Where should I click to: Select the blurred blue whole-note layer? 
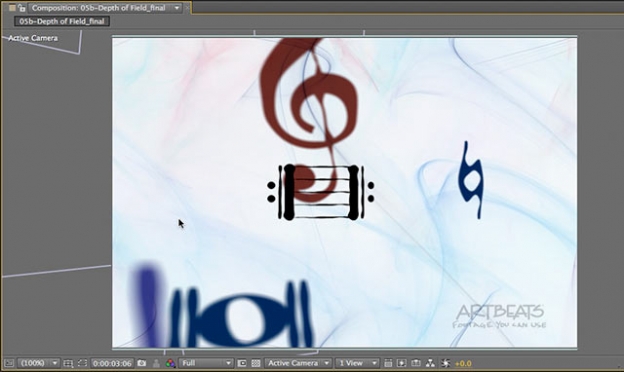point(242,314)
